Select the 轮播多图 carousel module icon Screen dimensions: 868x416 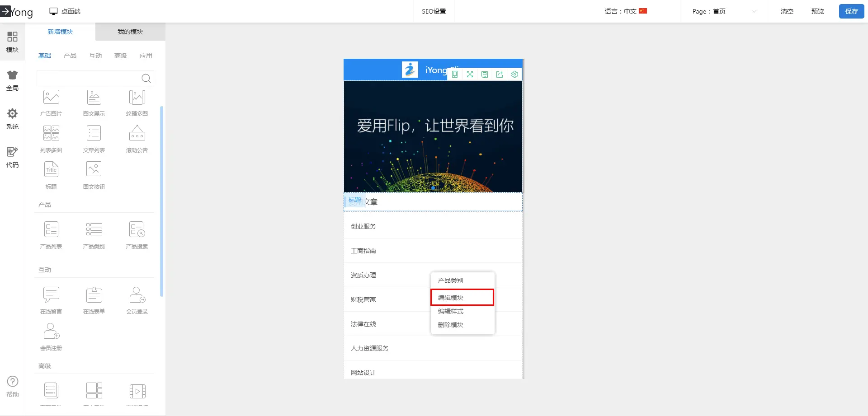click(137, 98)
